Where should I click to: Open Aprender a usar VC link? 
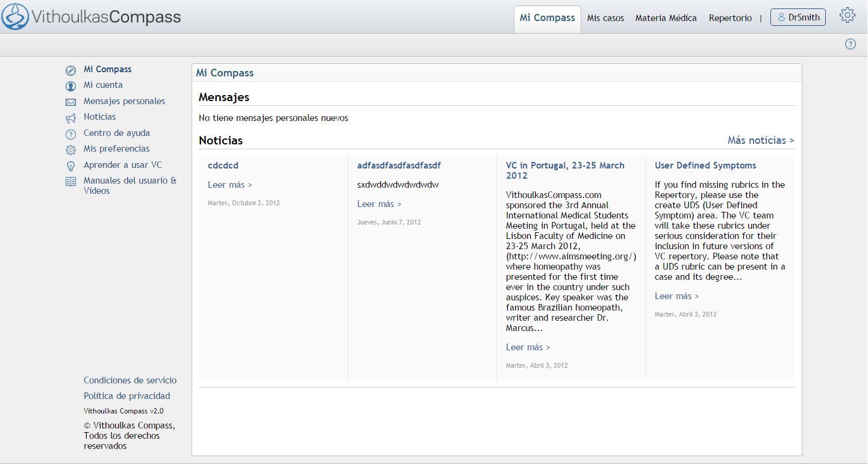click(123, 165)
